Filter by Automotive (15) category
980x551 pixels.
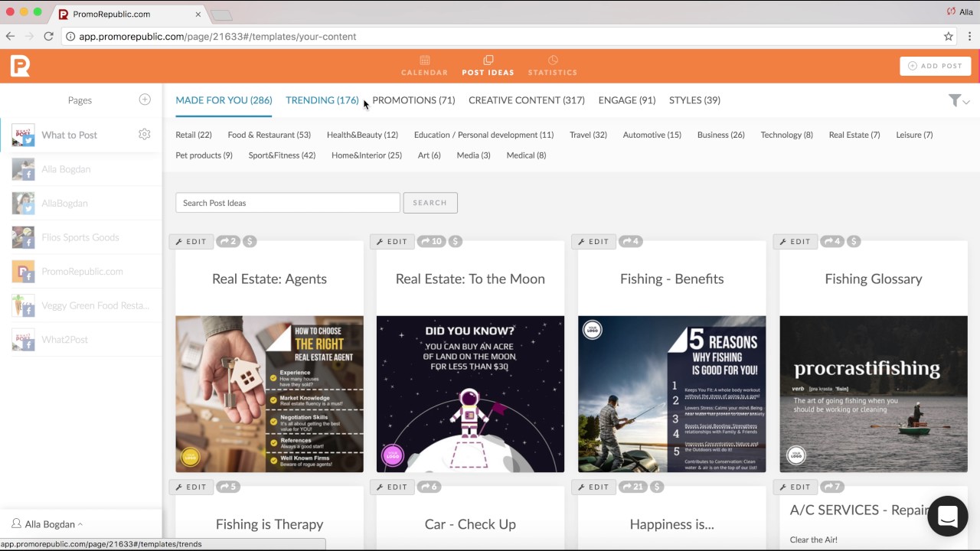[652, 135]
